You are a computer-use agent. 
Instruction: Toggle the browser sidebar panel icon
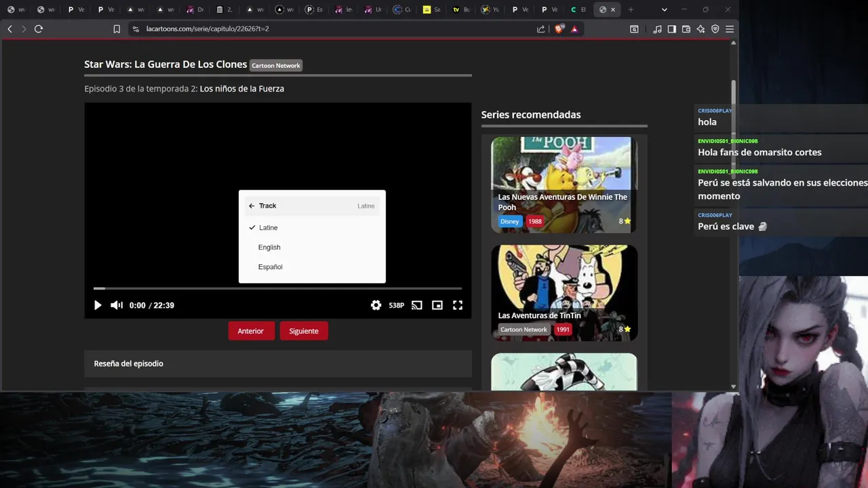pos(671,29)
